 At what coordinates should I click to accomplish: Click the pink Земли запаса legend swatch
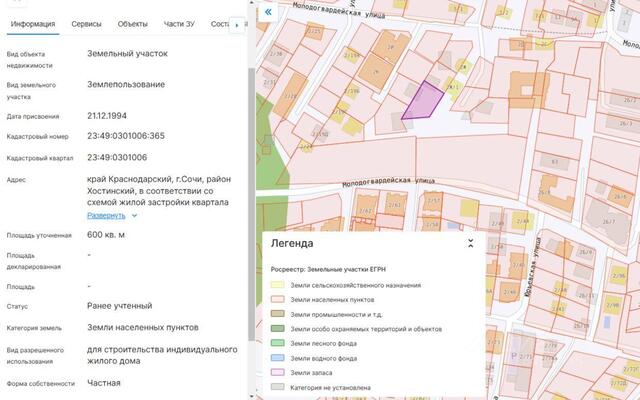tap(277, 372)
